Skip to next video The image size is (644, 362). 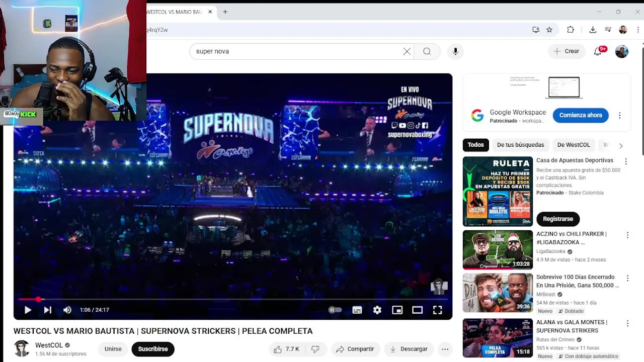tap(47, 310)
